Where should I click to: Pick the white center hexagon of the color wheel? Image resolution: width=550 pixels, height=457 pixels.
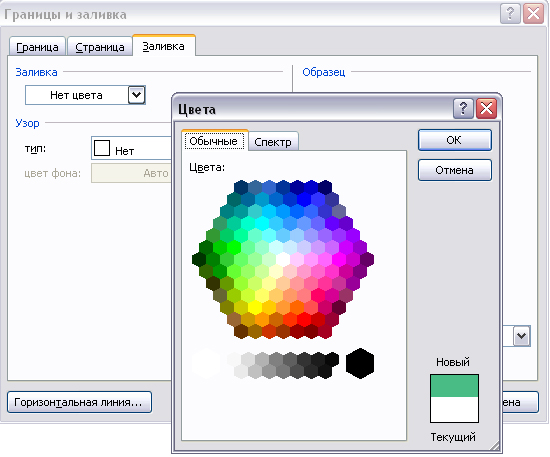coord(283,259)
